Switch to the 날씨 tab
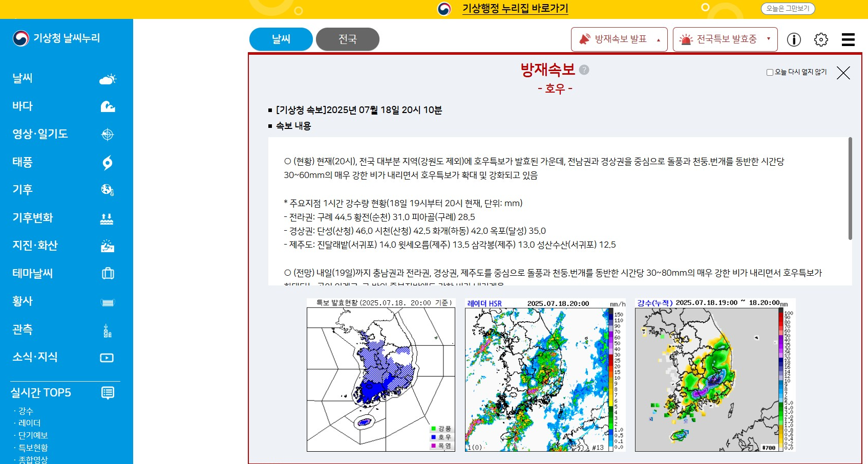This screenshot has width=868, height=464. 281,39
